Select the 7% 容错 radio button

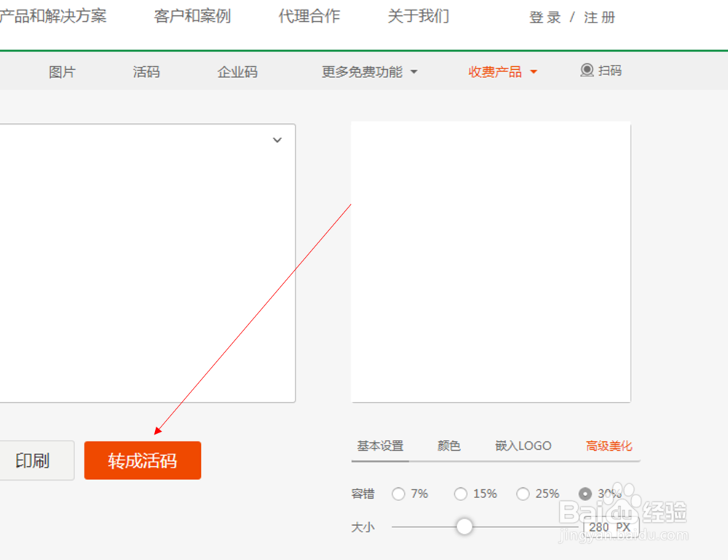pyautogui.click(x=399, y=494)
